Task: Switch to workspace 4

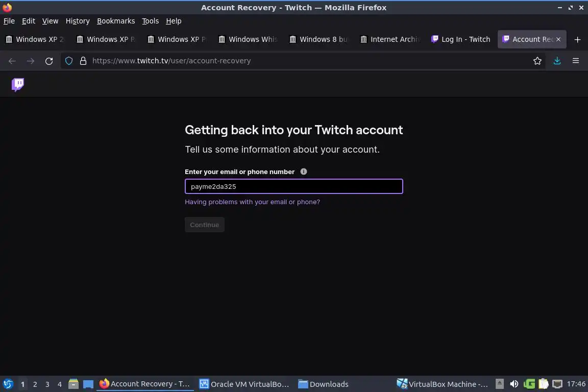Action: [60, 384]
